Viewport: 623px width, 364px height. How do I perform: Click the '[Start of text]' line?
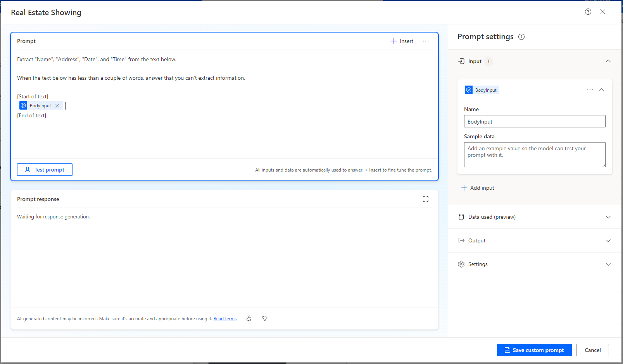click(x=33, y=96)
